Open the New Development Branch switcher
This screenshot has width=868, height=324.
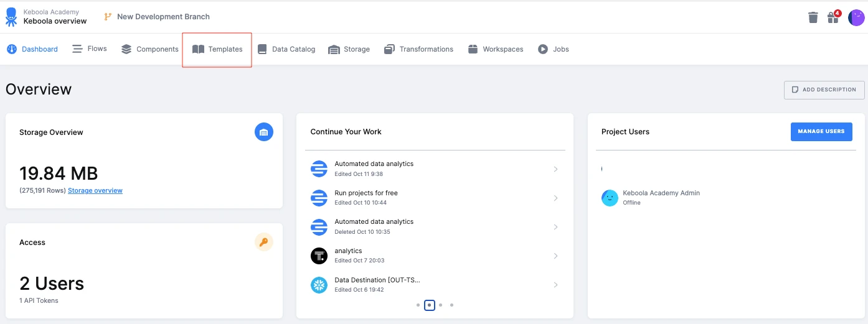pyautogui.click(x=157, y=17)
